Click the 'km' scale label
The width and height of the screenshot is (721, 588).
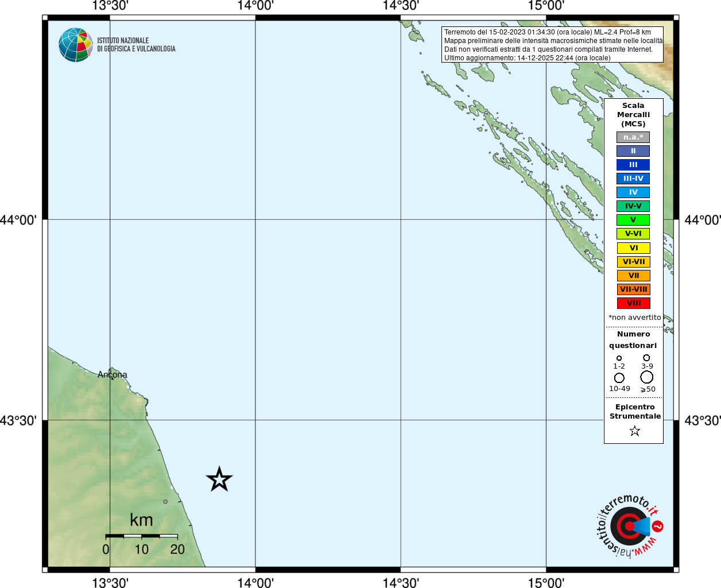point(141,520)
